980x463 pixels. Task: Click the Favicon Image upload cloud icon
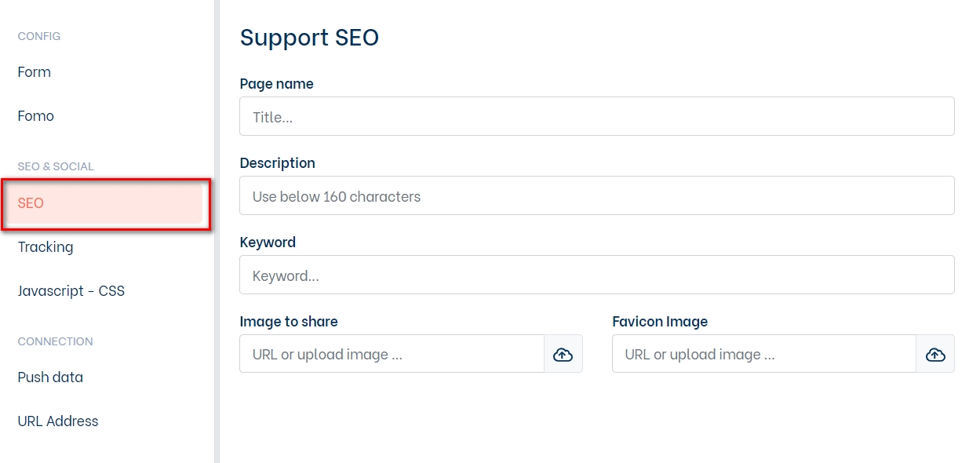935,354
